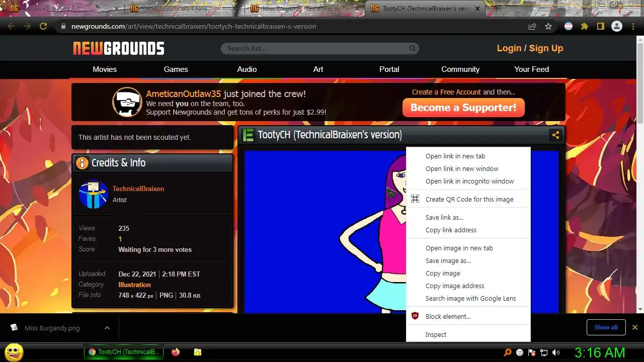Select Open link in incognito window
The width and height of the screenshot is (644, 362).
coord(468,181)
